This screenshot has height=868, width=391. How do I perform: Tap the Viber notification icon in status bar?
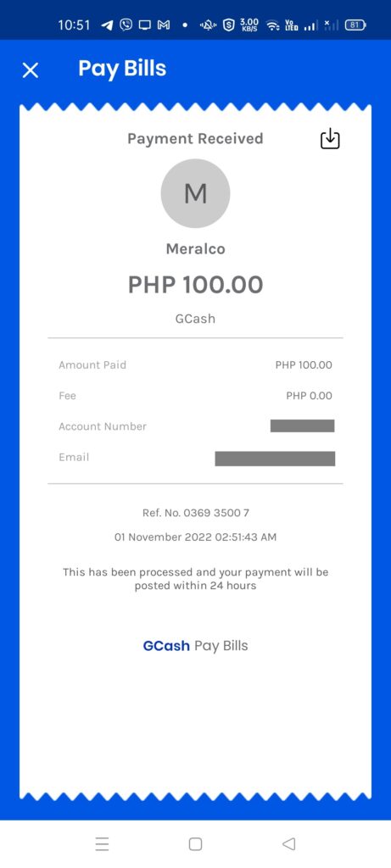126,25
